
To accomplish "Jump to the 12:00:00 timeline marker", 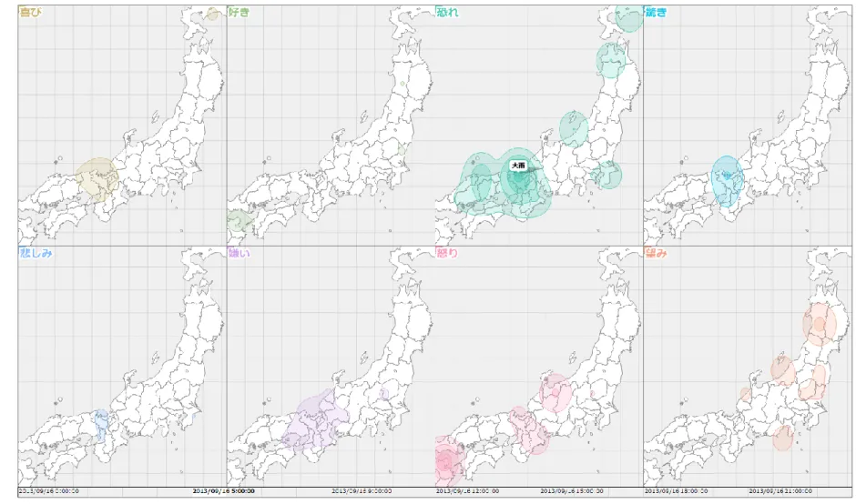I will [x=467, y=491].
